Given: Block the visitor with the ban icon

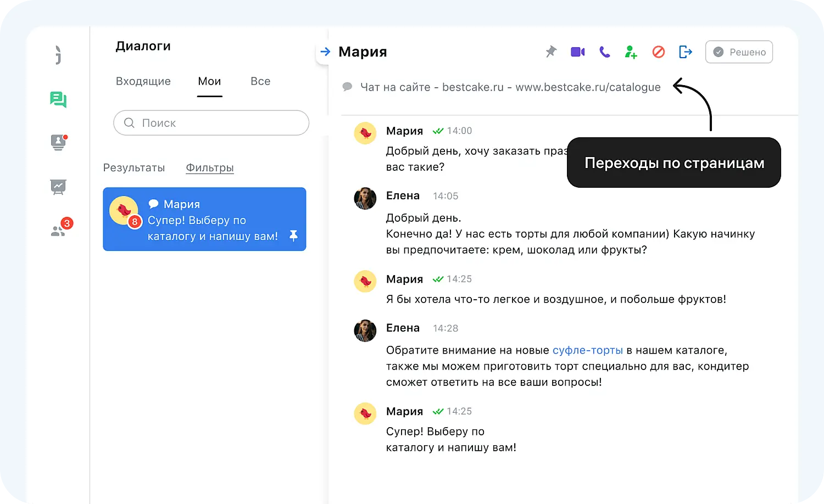Looking at the screenshot, I should tap(658, 52).
